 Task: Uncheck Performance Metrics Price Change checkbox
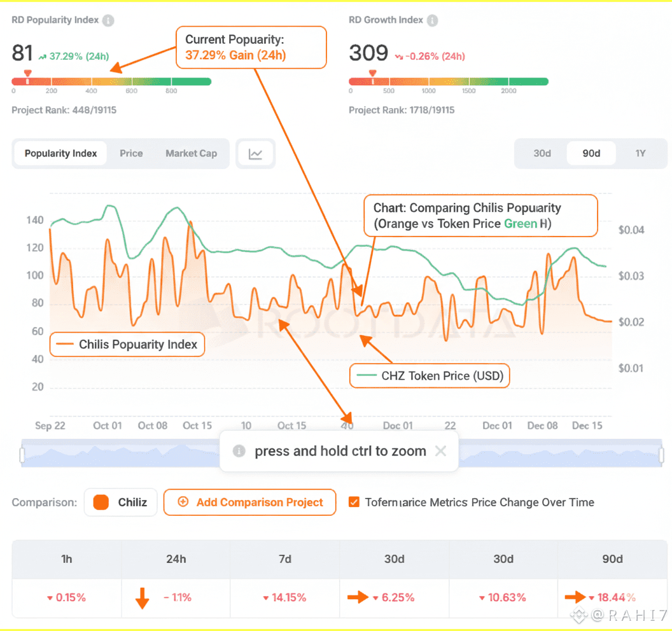click(354, 502)
